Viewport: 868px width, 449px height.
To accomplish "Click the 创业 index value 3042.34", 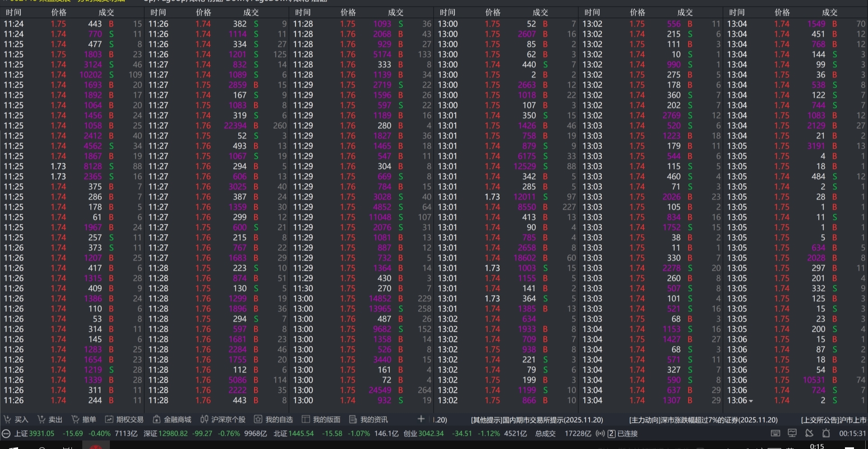I will pos(431,434).
